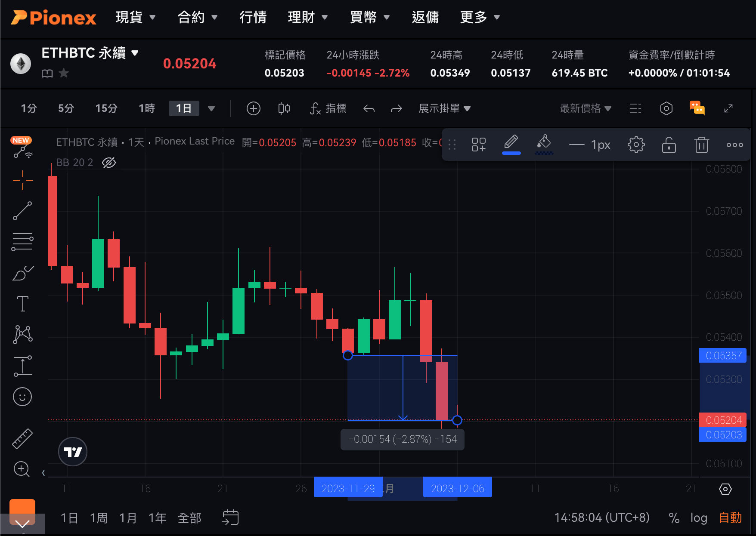This screenshot has height=536, width=756.
Task: Select the trend line drawing tool
Action: tap(22, 211)
